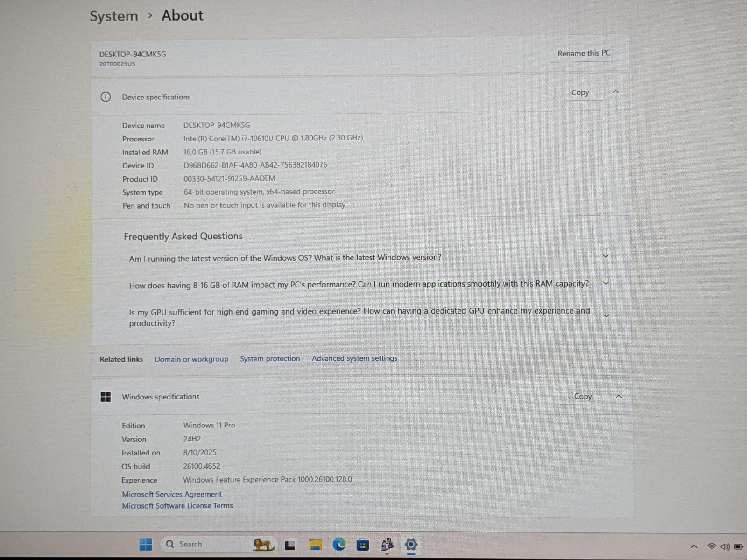The height and width of the screenshot is (560, 747).
Task: Open Microsoft Edge browser
Action: [x=339, y=544]
